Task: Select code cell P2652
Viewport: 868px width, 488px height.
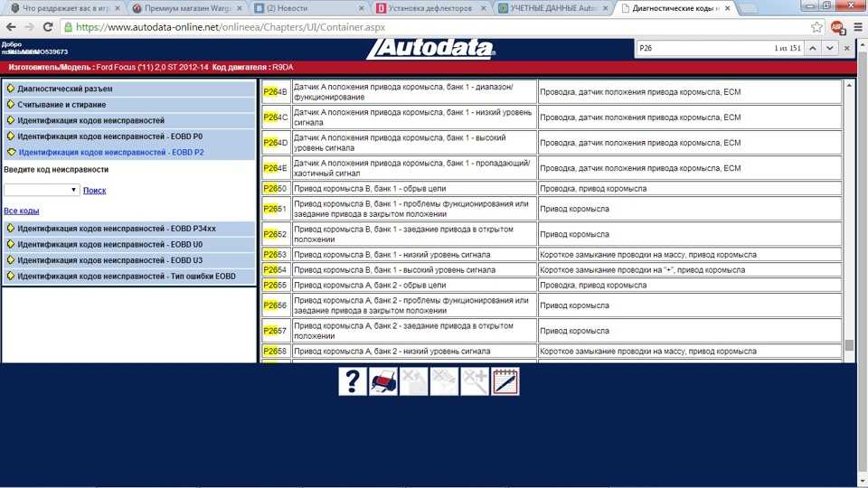Action: (276, 235)
